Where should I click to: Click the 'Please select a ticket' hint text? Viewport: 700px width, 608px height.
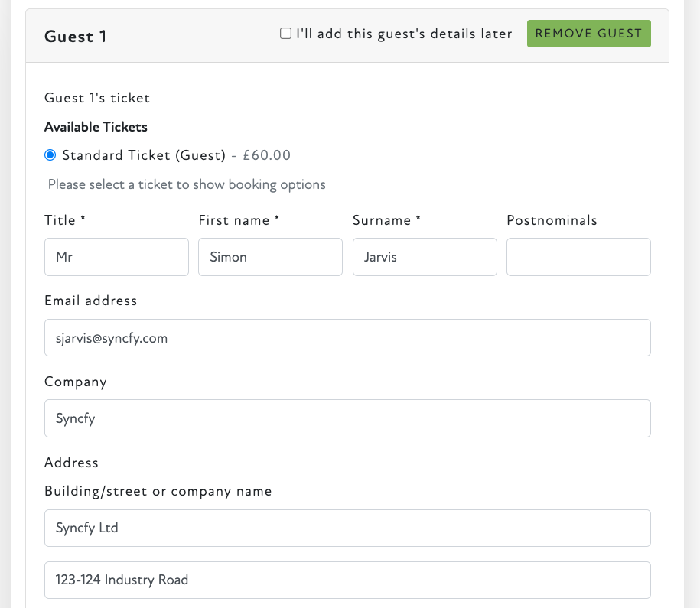pyautogui.click(x=187, y=184)
